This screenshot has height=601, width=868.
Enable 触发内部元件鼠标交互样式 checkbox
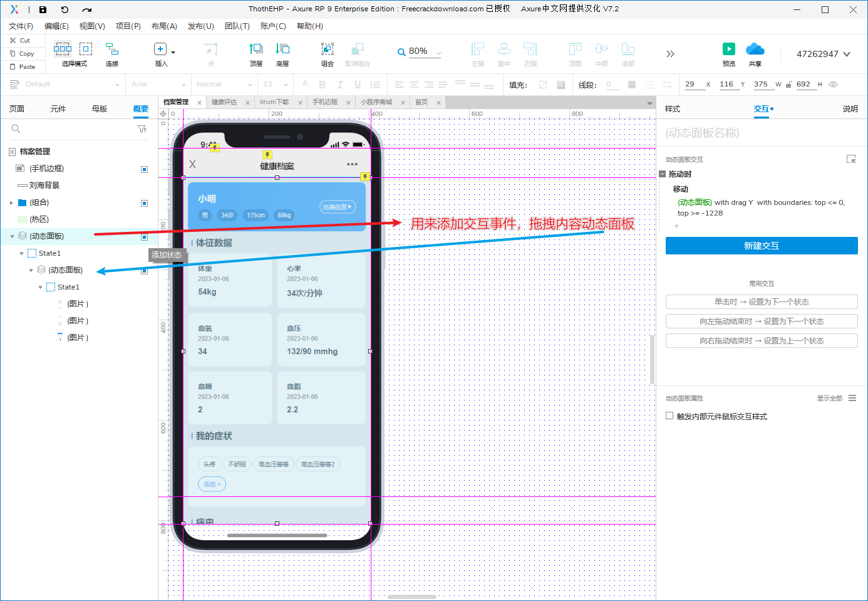tap(669, 415)
